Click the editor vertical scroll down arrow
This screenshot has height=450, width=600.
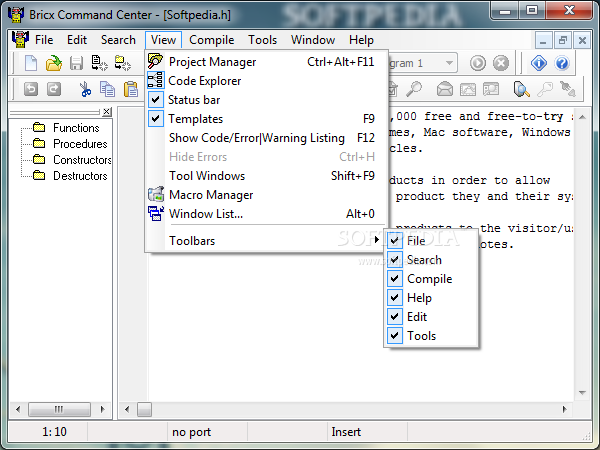coord(582,393)
